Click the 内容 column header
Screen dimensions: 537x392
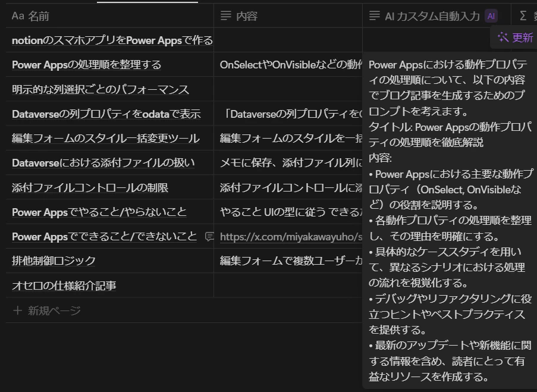pos(288,15)
